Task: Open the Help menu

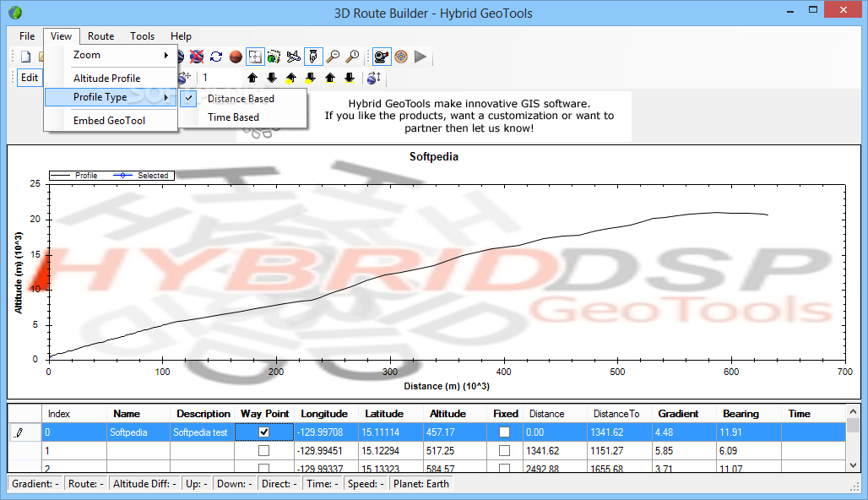Action: [181, 36]
